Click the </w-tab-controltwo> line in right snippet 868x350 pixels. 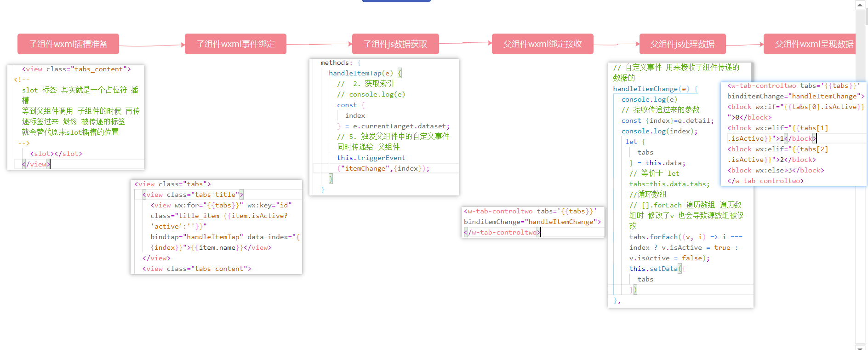click(765, 181)
